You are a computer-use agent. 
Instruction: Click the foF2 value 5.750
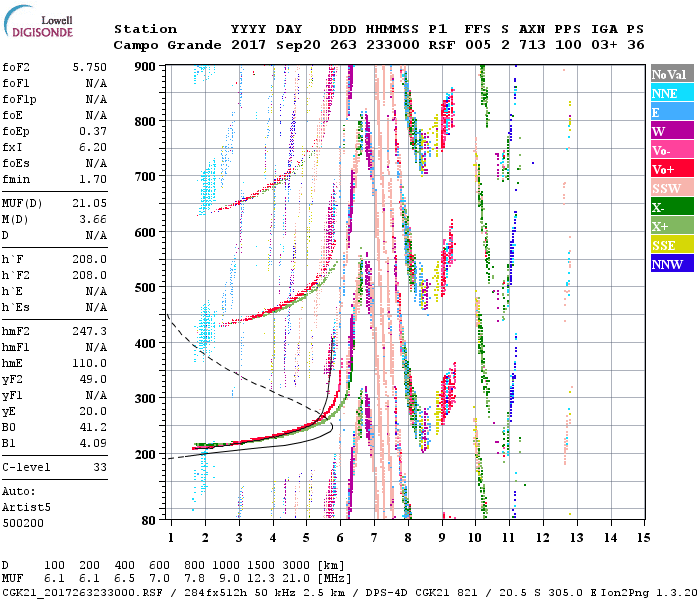[89, 66]
